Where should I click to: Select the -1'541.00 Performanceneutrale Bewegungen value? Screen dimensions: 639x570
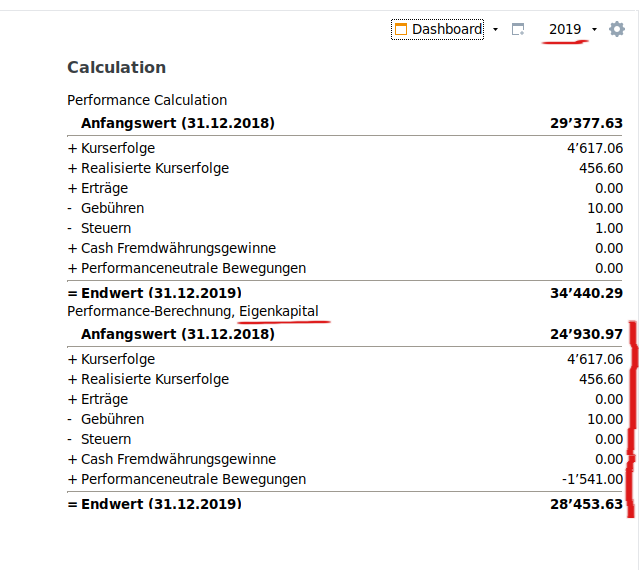[592, 479]
